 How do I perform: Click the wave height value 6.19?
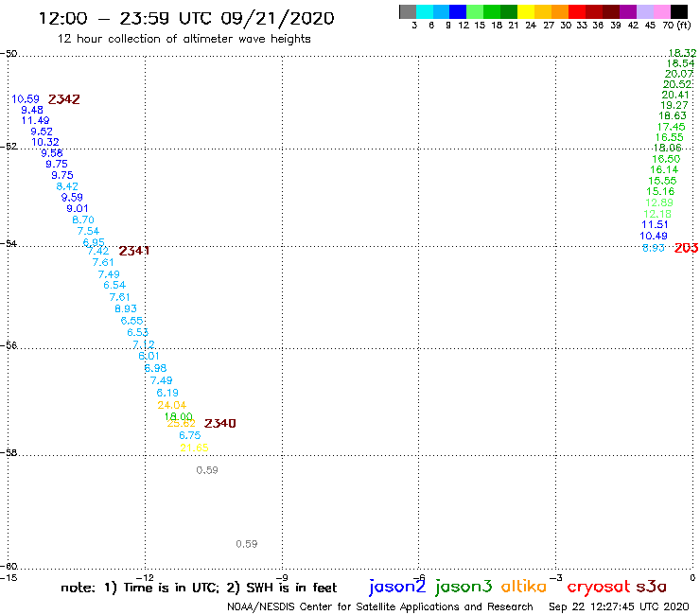(x=167, y=393)
